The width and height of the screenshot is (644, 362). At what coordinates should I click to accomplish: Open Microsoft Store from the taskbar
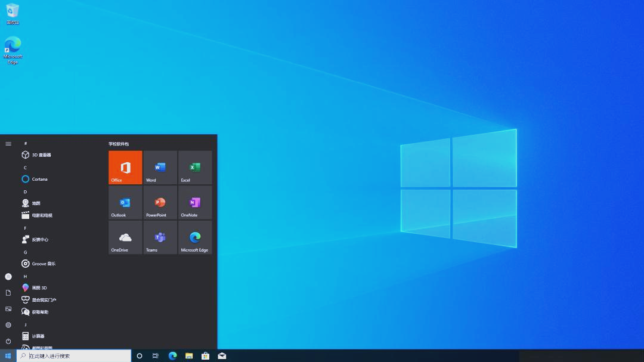tap(205, 355)
